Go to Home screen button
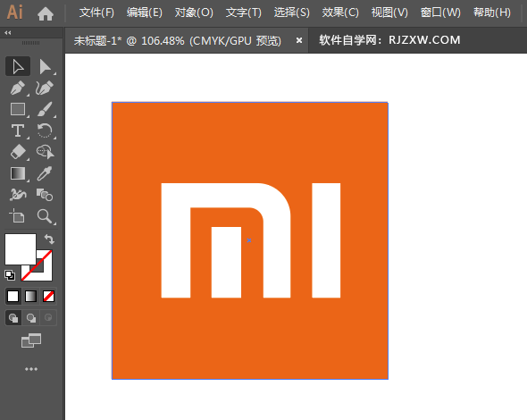527x420 pixels. 46,13
